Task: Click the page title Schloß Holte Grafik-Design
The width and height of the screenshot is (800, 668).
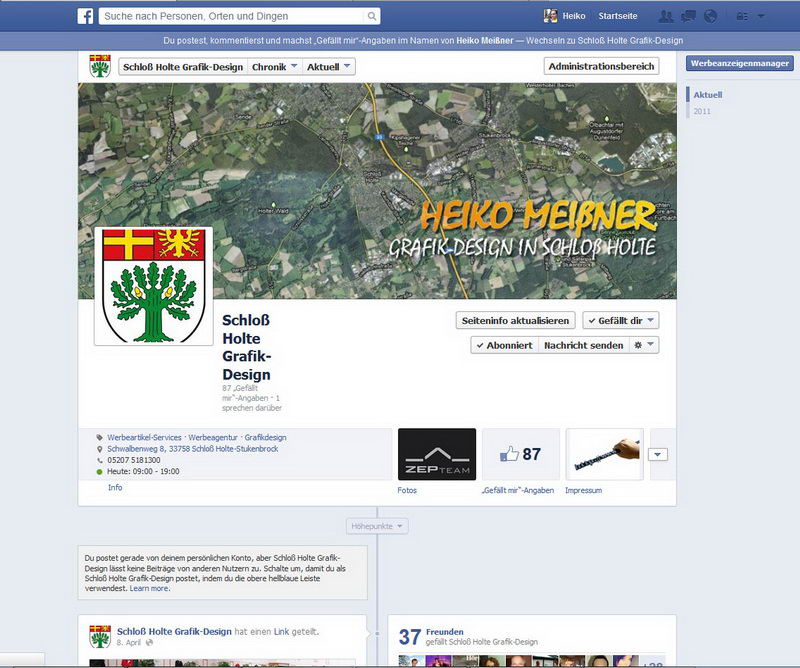Action: pos(246,347)
